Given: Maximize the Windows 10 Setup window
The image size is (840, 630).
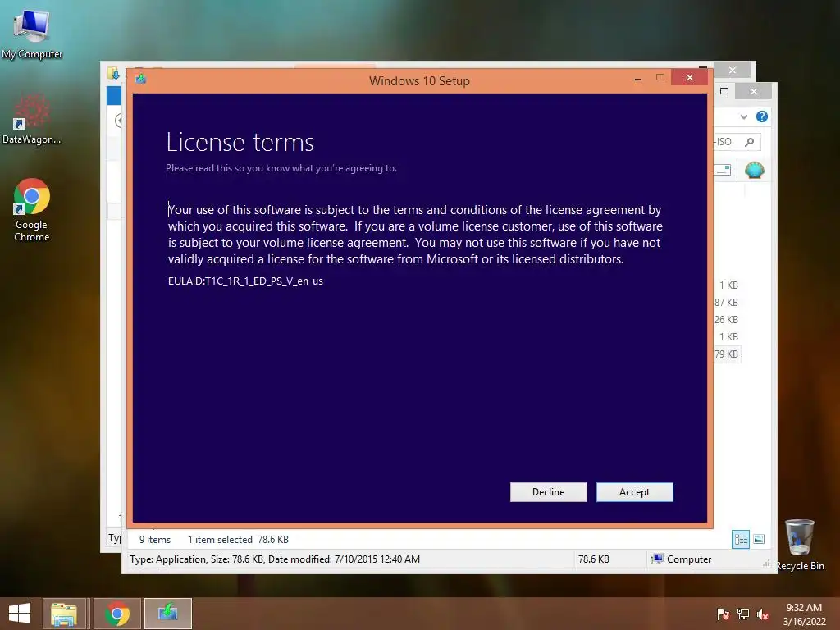Looking at the screenshot, I should 660,78.
